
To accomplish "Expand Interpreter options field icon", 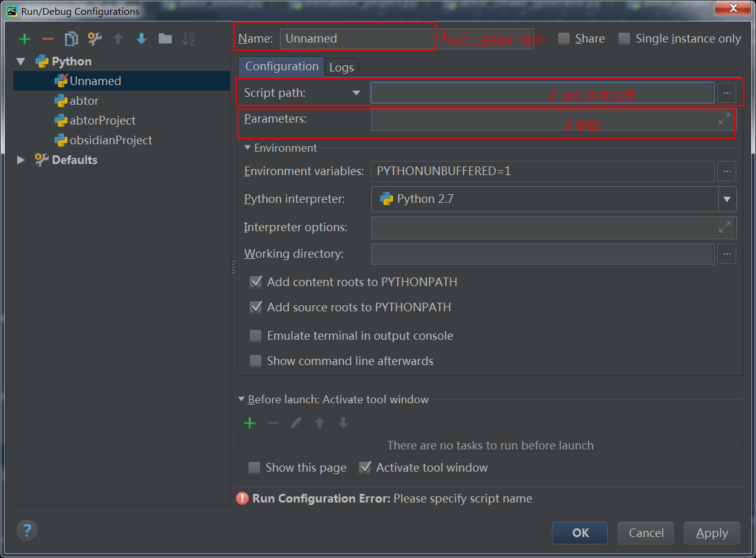I will pos(725,228).
